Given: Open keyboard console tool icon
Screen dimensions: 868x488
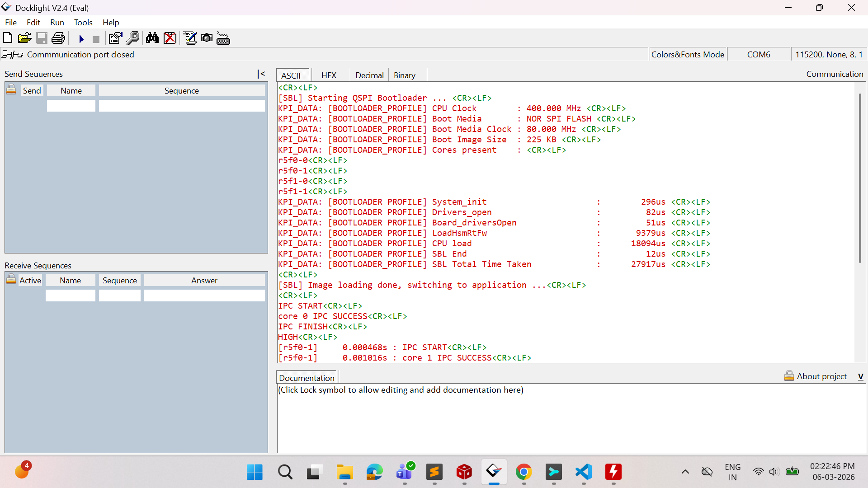Looking at the screenshot, I should [x=223, y=38].
